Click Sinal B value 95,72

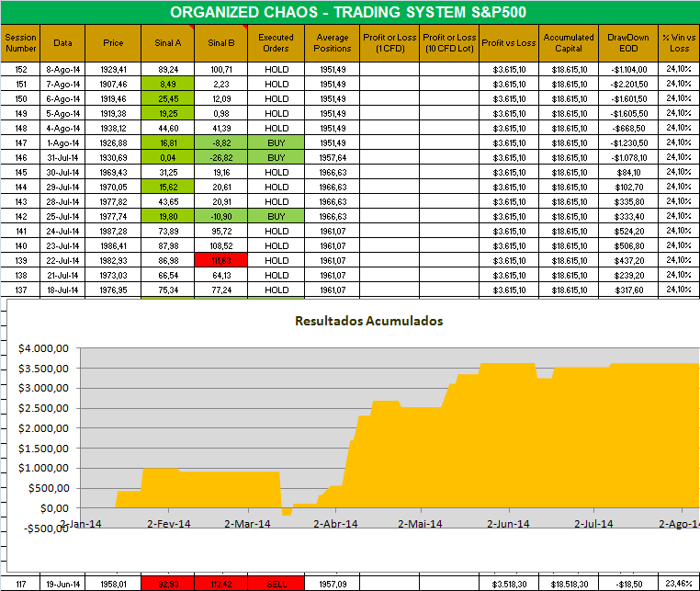tap(221, 231)
